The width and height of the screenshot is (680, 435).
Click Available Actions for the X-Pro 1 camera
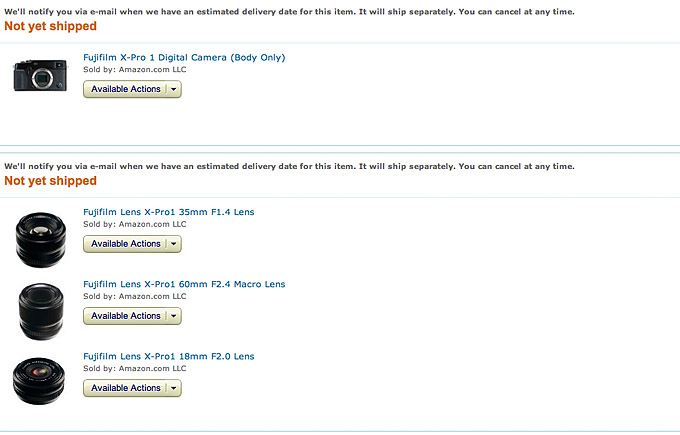tap(126, 89)
